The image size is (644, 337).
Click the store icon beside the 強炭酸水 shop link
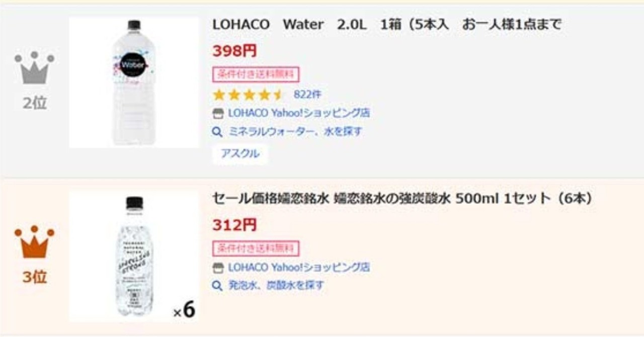click(x=217, y=268)
